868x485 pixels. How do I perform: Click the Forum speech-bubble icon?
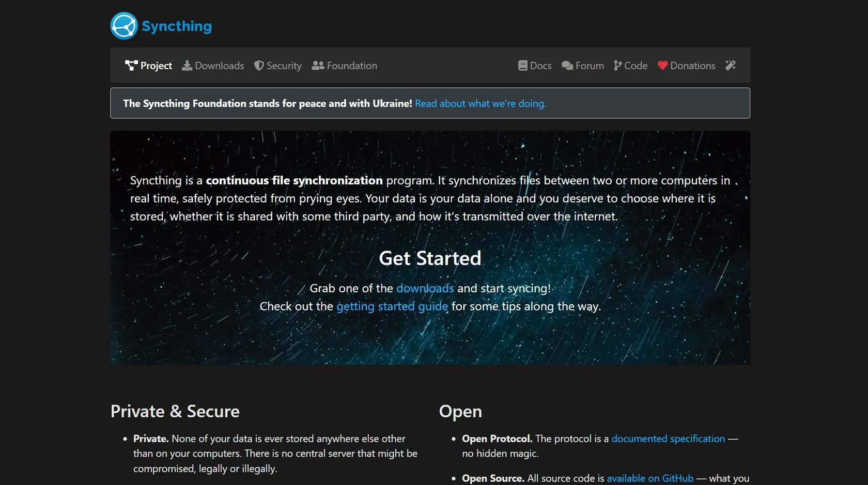(x=569, y=65)
